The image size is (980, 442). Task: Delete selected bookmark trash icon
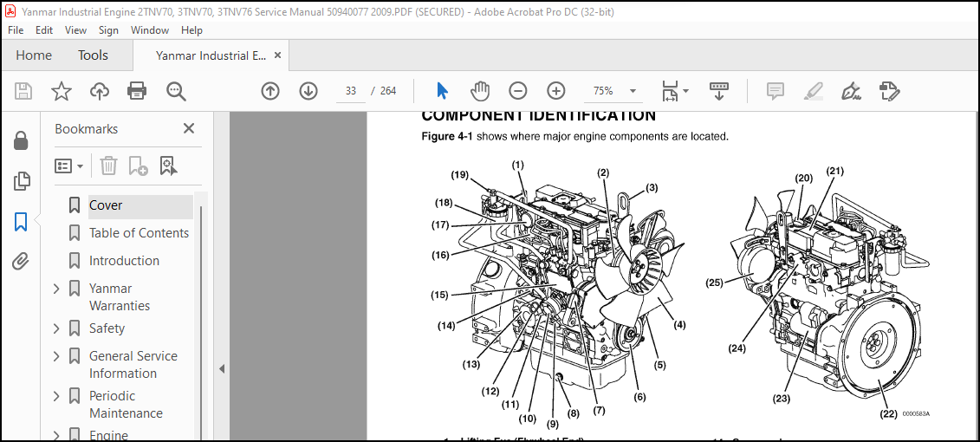pyautogui.click(x=109, y=166)
